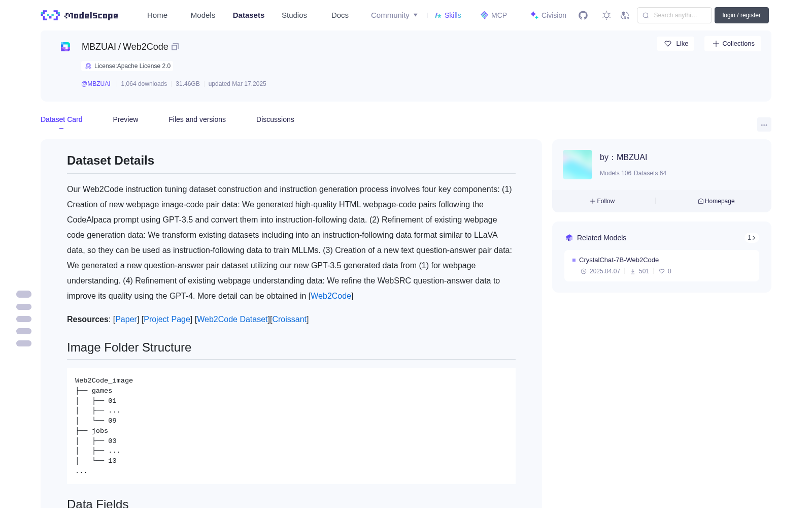This screenshot has height=508, width=812.
Task: Click the house icon beside Homepage
Action: [701, 201]
